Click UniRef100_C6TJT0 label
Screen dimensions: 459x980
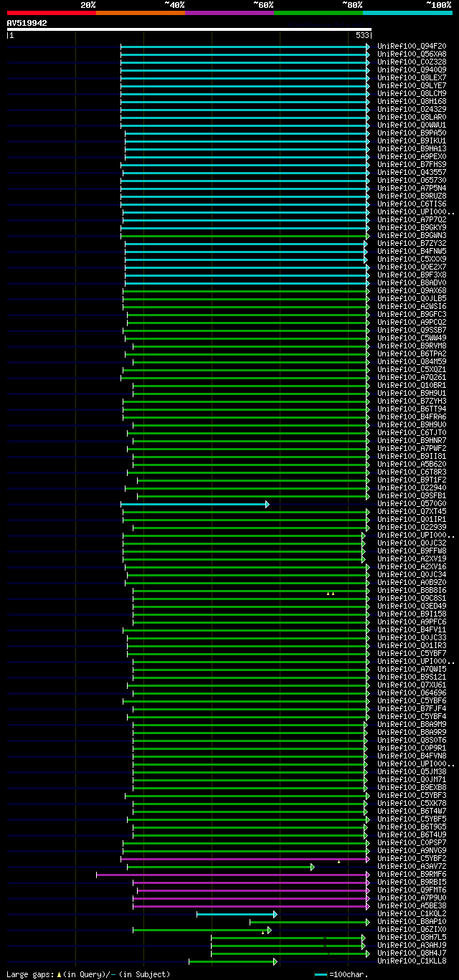click(x=412, y=432)
